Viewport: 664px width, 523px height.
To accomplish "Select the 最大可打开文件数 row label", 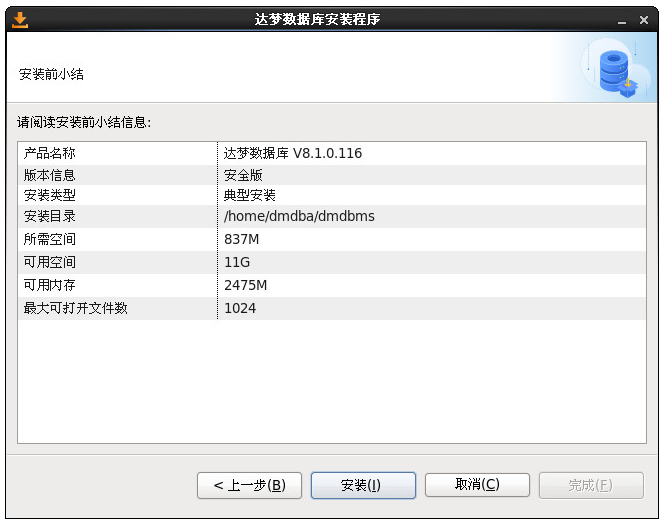I will (75, 308).
